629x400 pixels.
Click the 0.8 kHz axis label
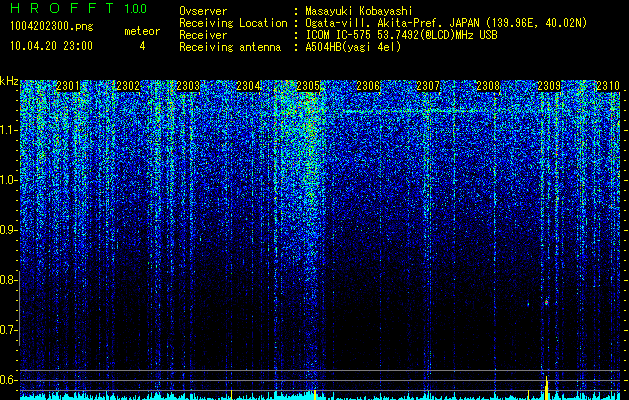(9, 280)
